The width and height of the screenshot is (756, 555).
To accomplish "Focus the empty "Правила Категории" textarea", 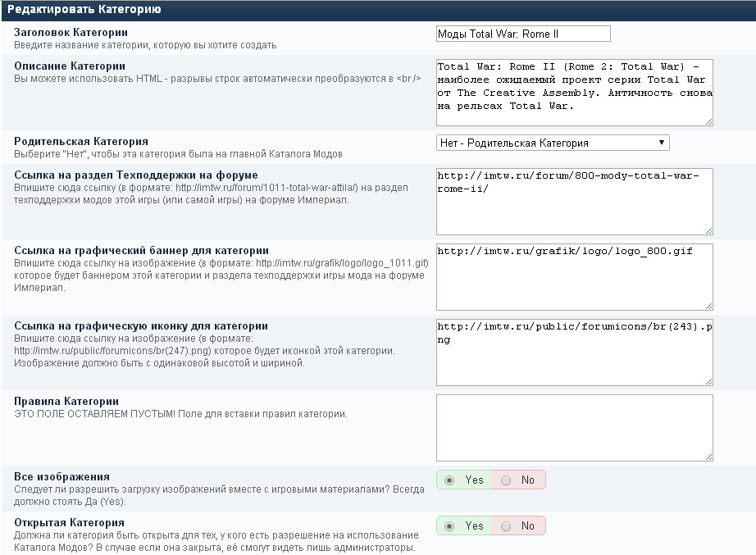I will 574,428.
